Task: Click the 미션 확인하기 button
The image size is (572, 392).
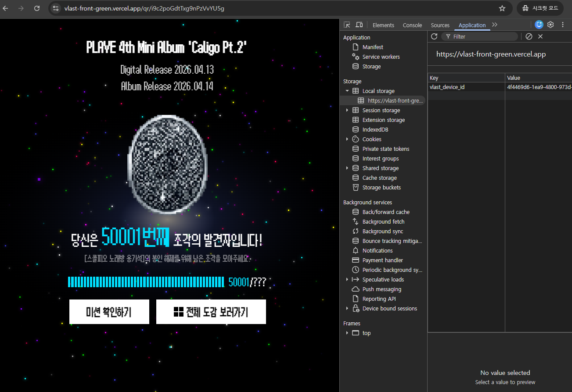Action: 109,312
